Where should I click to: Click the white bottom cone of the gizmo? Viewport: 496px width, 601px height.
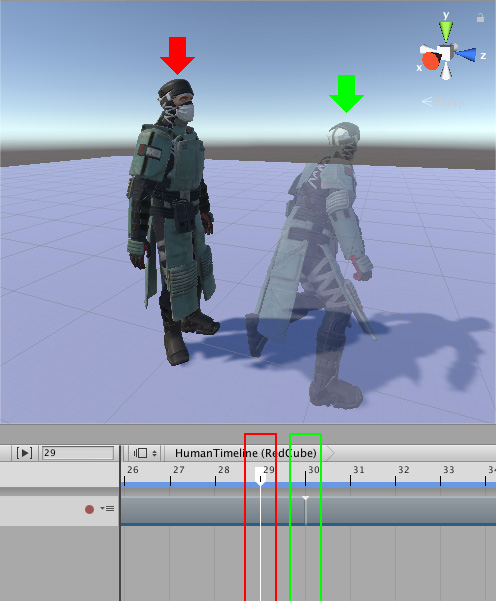[x=445, y=71]
